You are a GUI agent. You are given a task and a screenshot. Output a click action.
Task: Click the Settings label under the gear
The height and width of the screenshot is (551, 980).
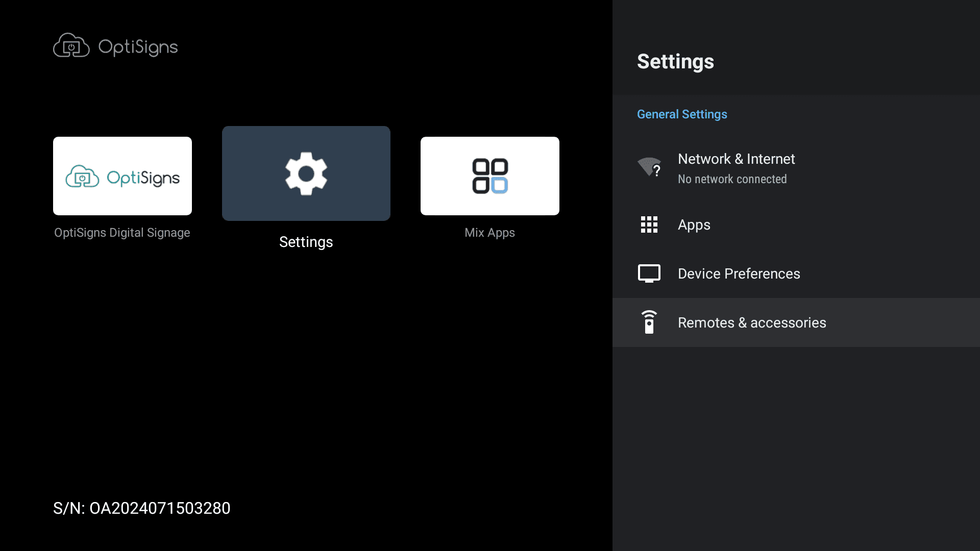[306, 242]
